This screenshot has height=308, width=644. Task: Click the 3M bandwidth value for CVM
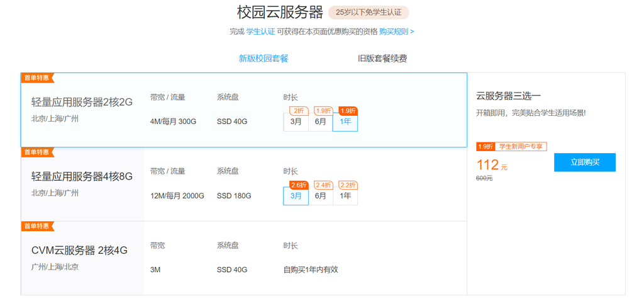(155, 270)
